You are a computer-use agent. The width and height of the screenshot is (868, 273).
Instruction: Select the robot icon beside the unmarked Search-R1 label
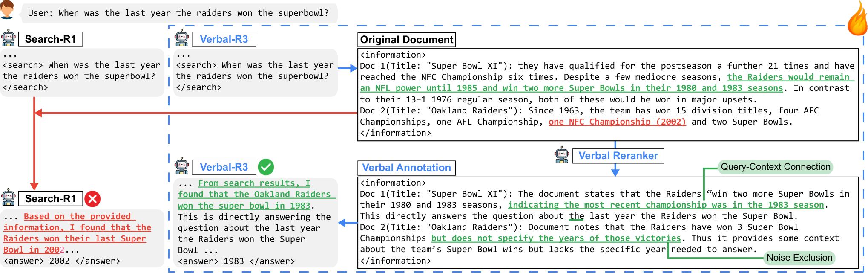[x=9, y=38]
